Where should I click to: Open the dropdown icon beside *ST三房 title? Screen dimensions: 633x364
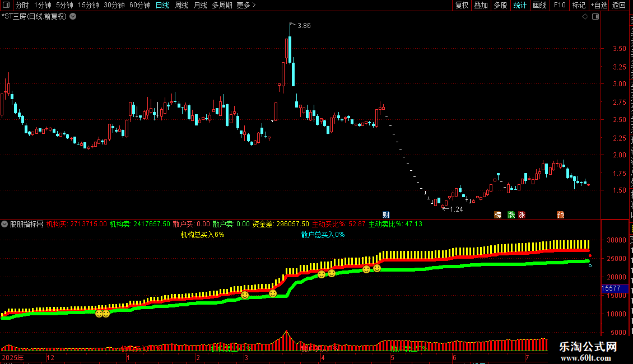73,17
